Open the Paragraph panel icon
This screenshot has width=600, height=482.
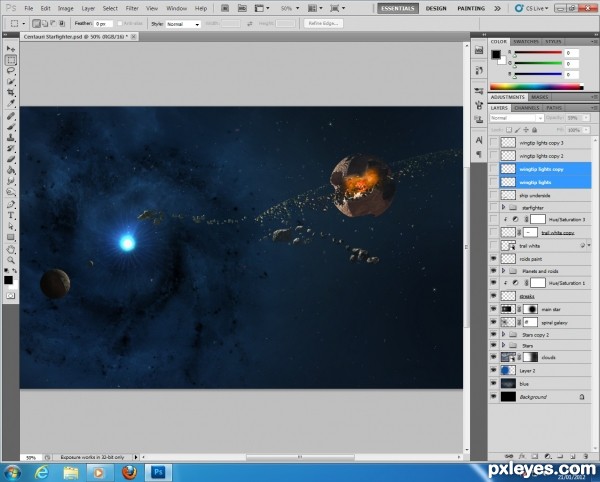[479, 154]
